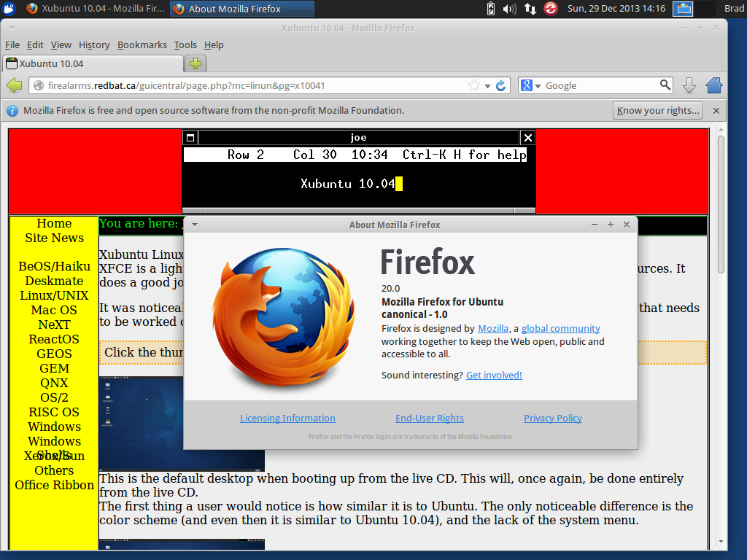Open the GEM sidebar link
The width and height of the screenshot is (747, 560).
[54, 368]
